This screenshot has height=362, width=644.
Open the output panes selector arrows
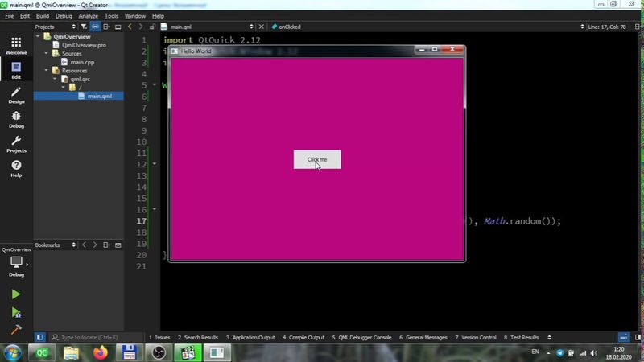[x=549, y=337]
